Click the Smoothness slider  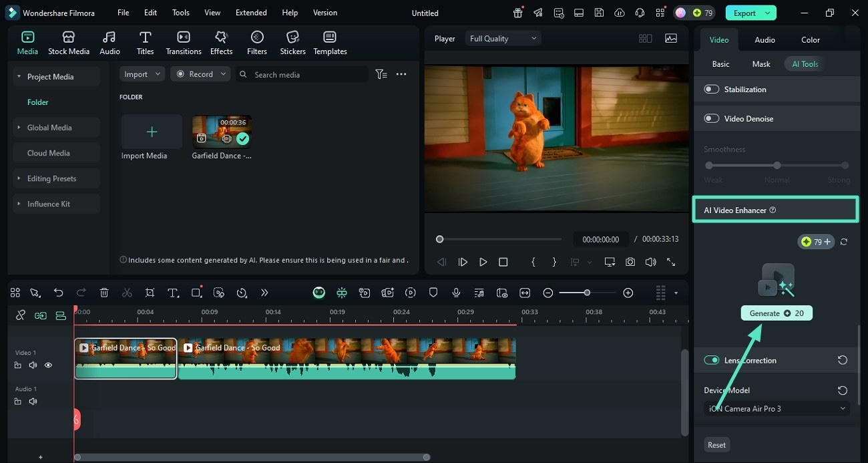click(777, 165)
